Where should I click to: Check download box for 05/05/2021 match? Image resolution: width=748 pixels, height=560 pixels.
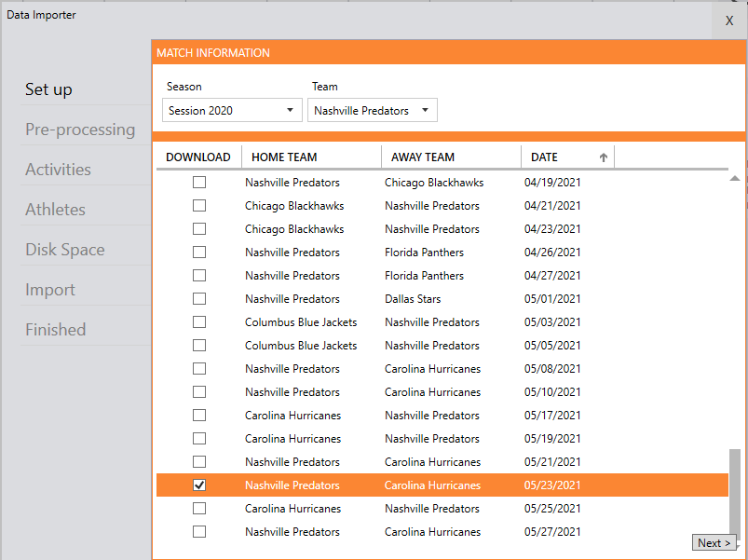[x=199, y=346]
